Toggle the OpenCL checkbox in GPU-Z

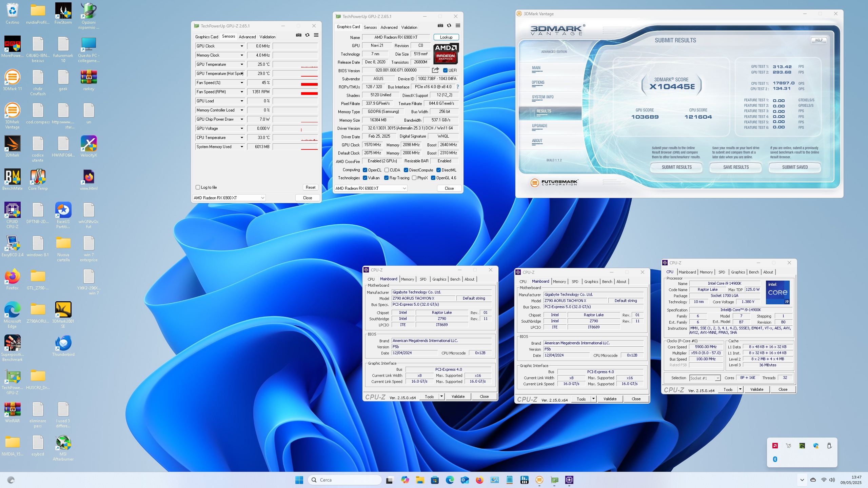[365, 170]
